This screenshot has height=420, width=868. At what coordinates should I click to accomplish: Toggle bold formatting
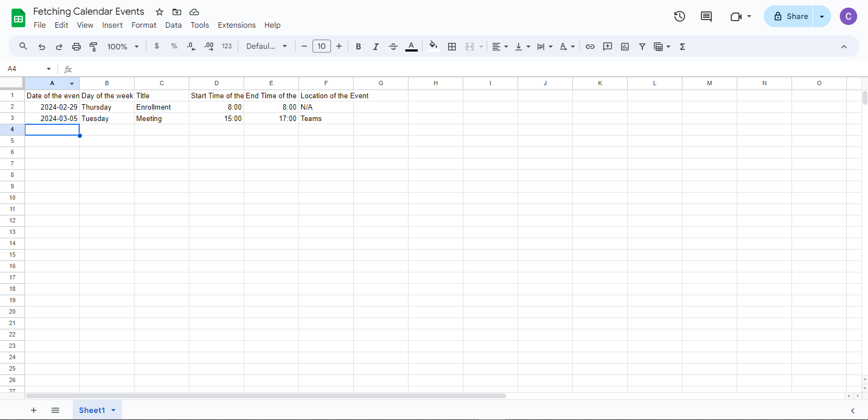pos(359,47)
